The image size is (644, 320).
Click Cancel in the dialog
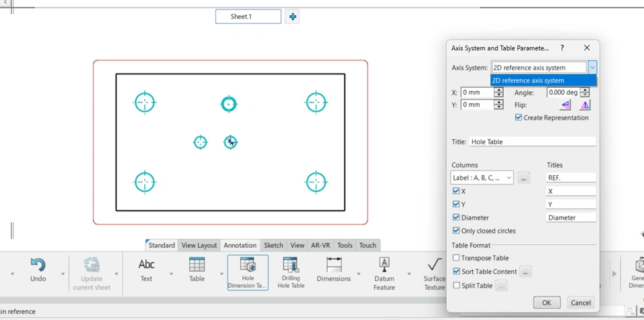coord(581,303)
